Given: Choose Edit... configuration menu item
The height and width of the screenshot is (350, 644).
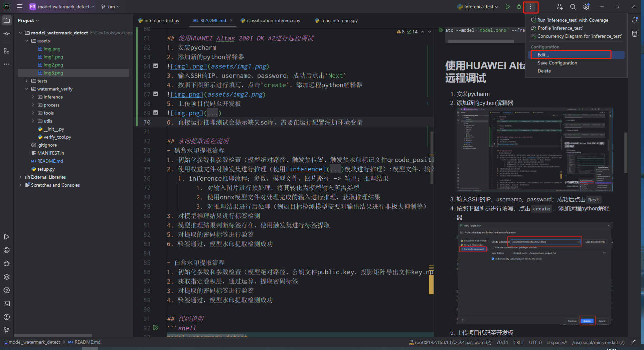Looking at the screenshot, I should tap(577, 55).
